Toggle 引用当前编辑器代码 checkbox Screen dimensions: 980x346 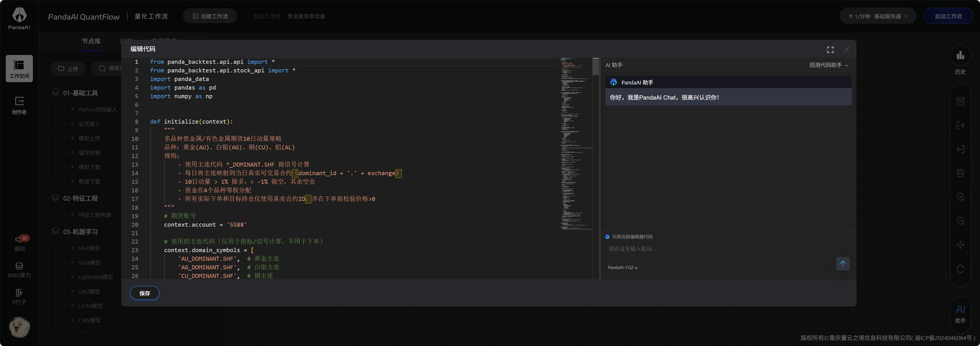607,237
